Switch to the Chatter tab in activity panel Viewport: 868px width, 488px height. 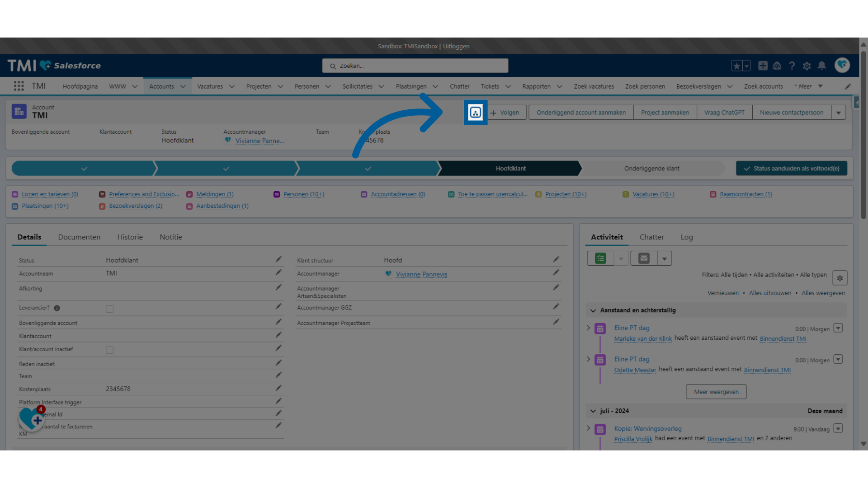pos(651,237)
